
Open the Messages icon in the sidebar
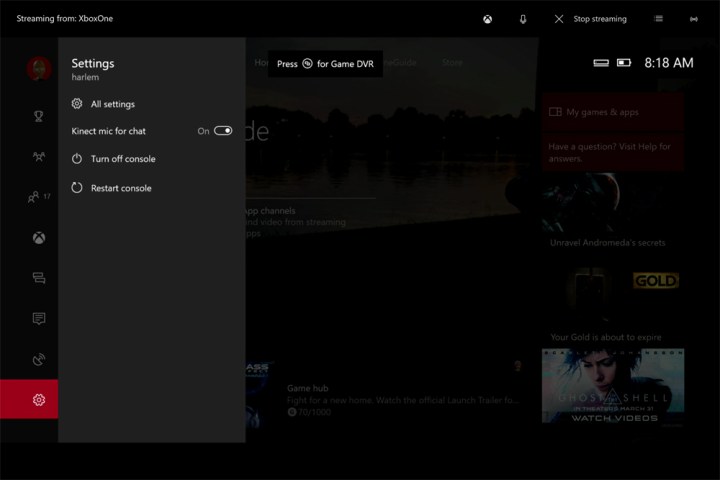39,278
